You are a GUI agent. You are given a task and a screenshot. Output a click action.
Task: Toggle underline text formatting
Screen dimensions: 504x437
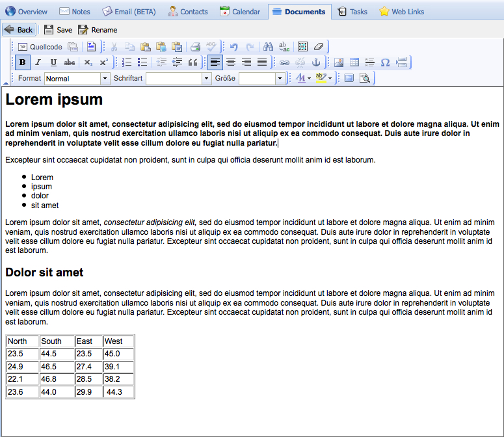(x=53, y=62)
